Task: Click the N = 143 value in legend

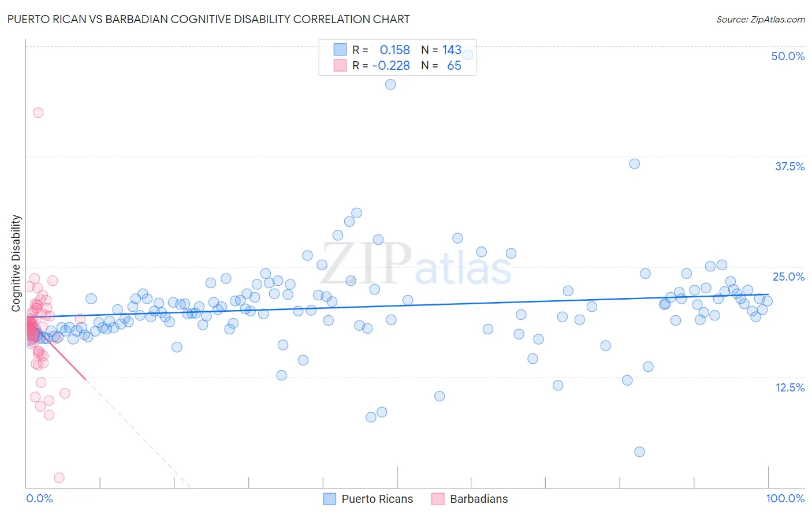Action: [441, 50]
